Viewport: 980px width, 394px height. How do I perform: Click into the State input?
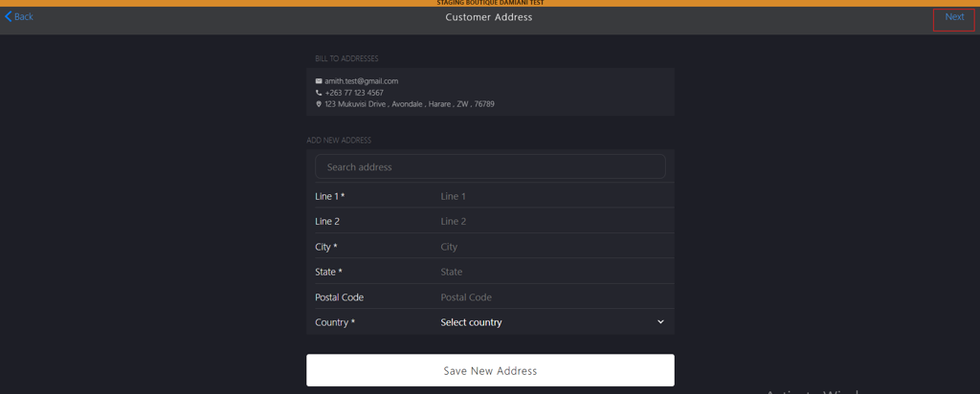552,272
